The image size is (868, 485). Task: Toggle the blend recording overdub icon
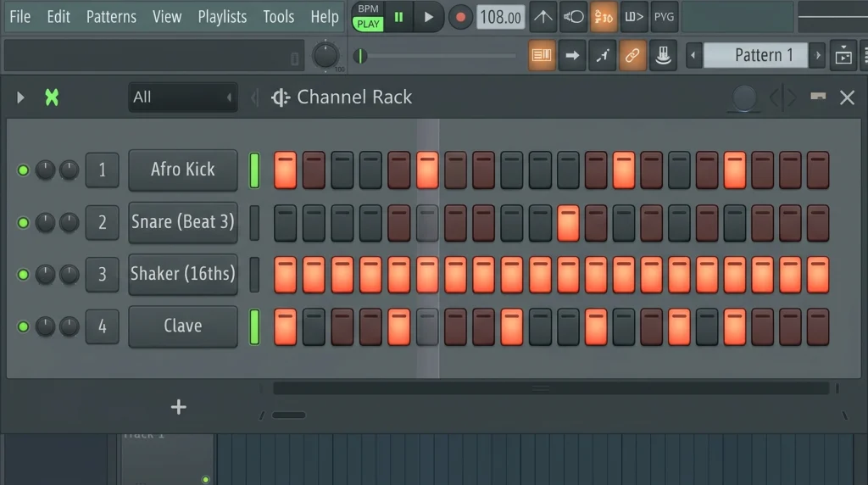634,17
